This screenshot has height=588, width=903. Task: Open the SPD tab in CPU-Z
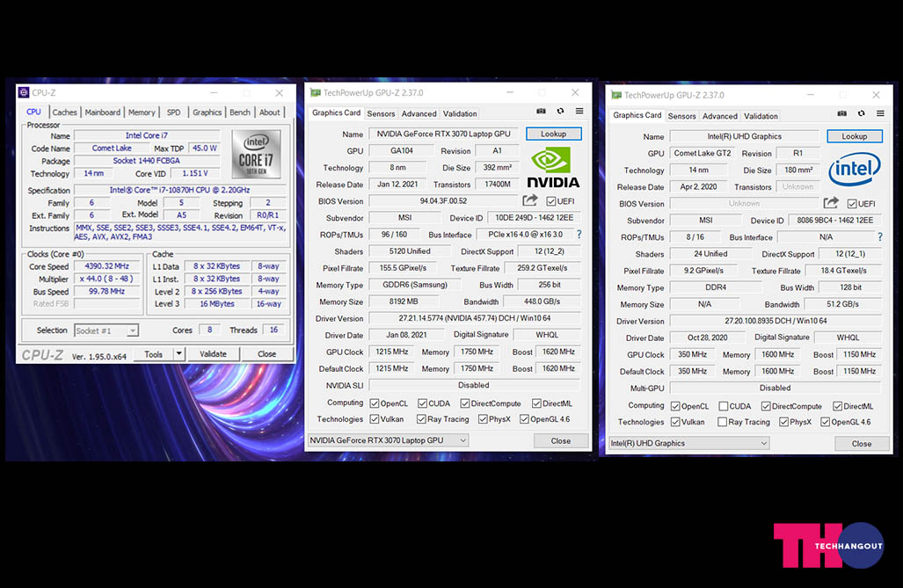pyautogui.click(x=173, y=113)
